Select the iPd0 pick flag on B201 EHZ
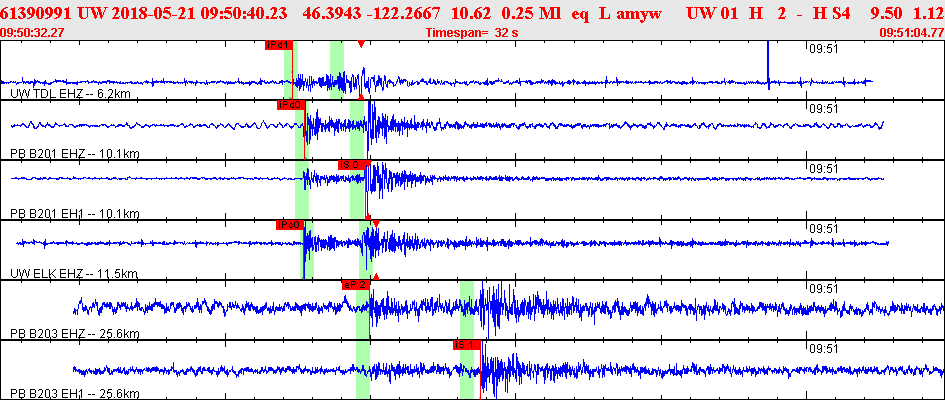945x400 pixels. coord(291,105)
